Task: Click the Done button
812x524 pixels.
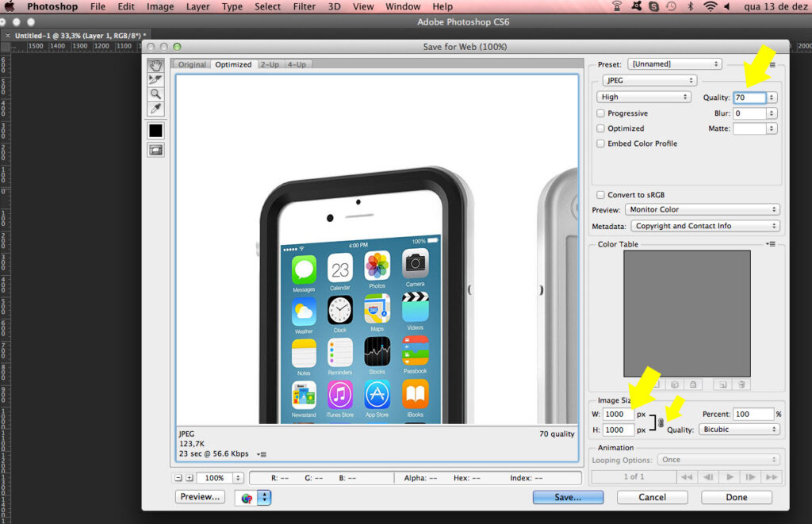Action: coord(737,497)
